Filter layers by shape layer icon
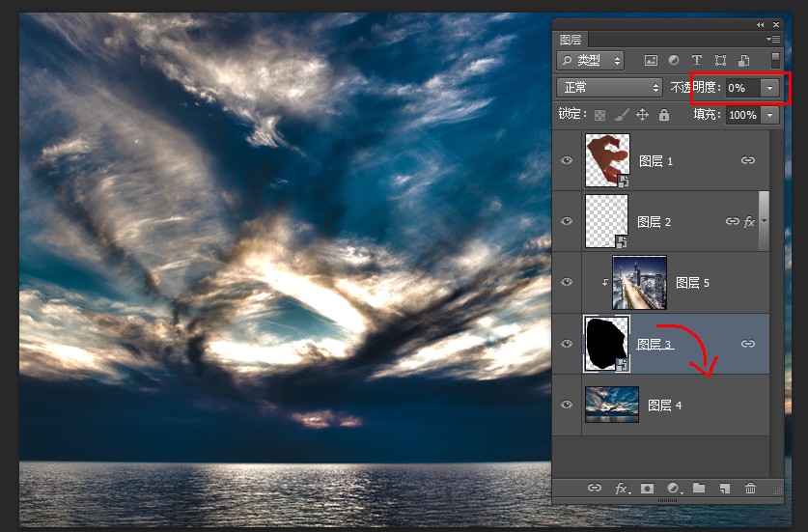 [720, 60]
